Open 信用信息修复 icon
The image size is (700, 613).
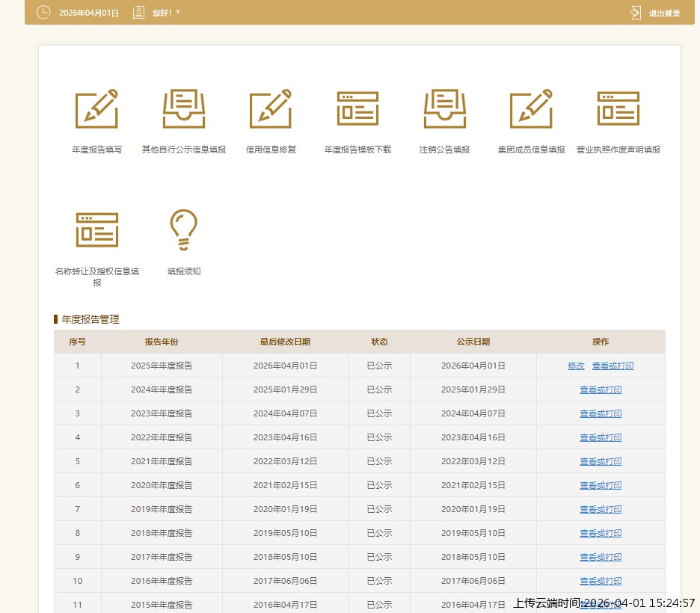270,109
